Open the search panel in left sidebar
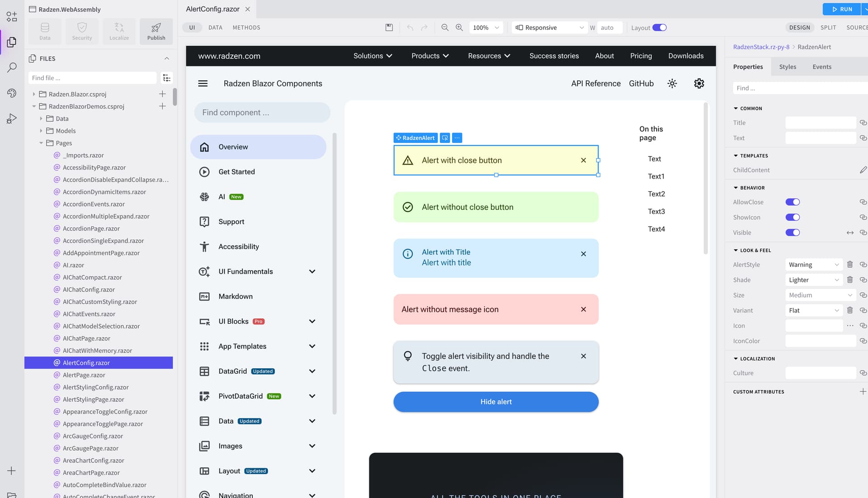This screenshot has width=868, height=498. (x=12, y=68)
